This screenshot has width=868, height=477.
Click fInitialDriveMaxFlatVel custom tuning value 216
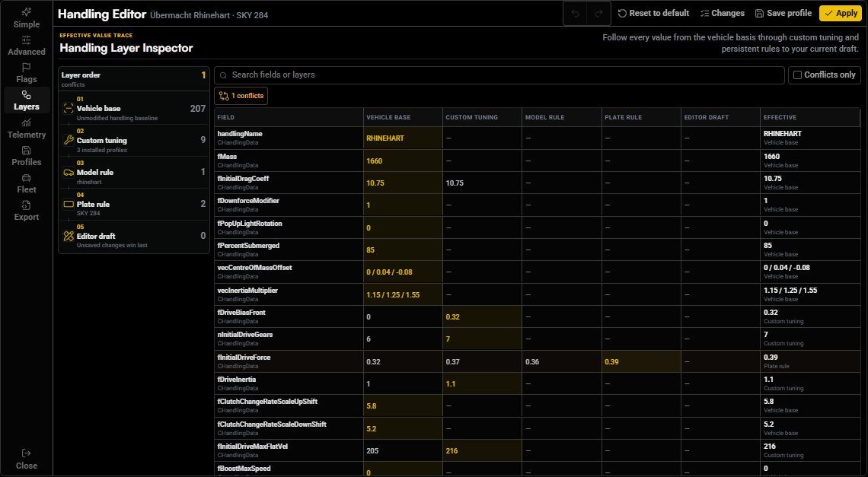pos(452,451)
